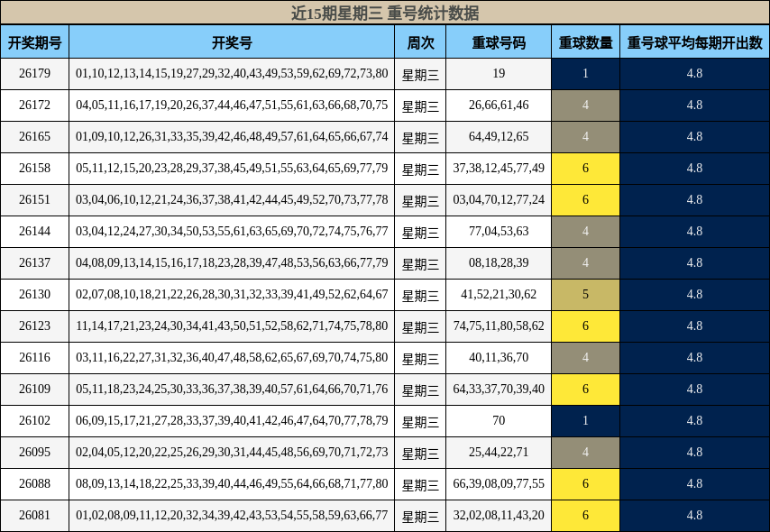Click the repeat number cell 19

click(x=499, y=74)
